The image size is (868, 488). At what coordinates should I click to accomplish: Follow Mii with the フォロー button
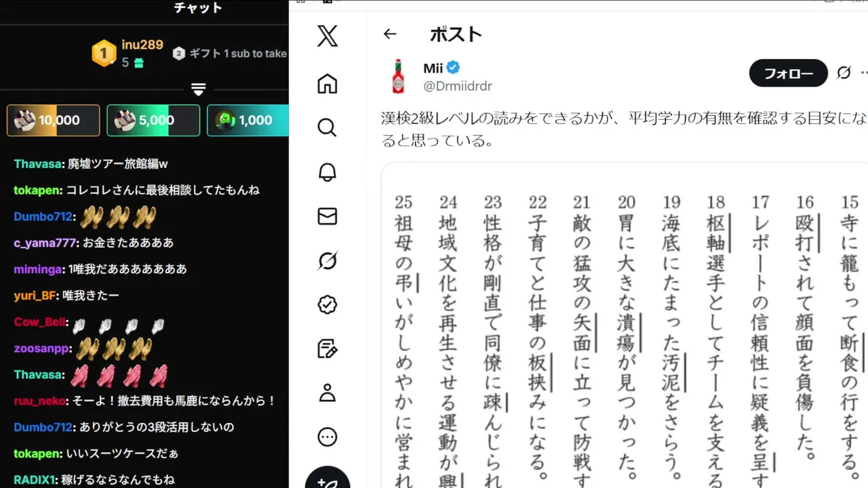click(789, 73)
